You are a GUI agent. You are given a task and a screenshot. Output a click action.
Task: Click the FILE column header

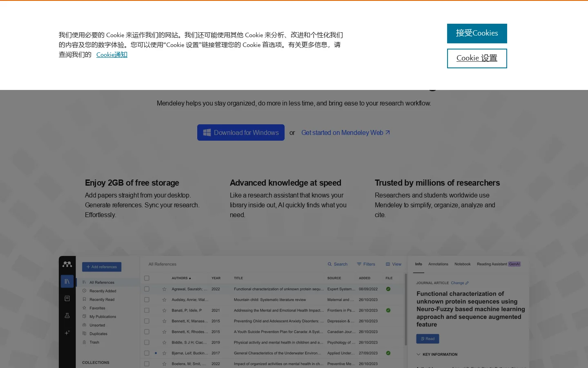click(x=389, y=278)
